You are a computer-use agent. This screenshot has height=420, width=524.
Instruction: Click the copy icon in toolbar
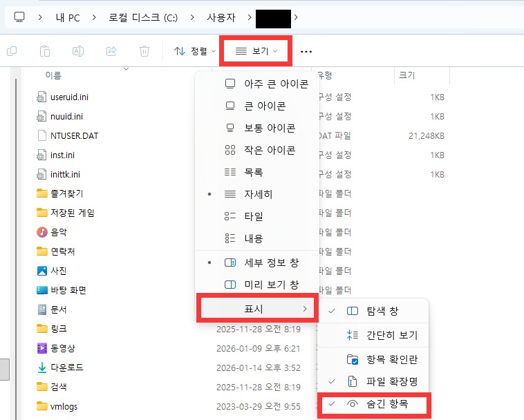click(12, 51)
